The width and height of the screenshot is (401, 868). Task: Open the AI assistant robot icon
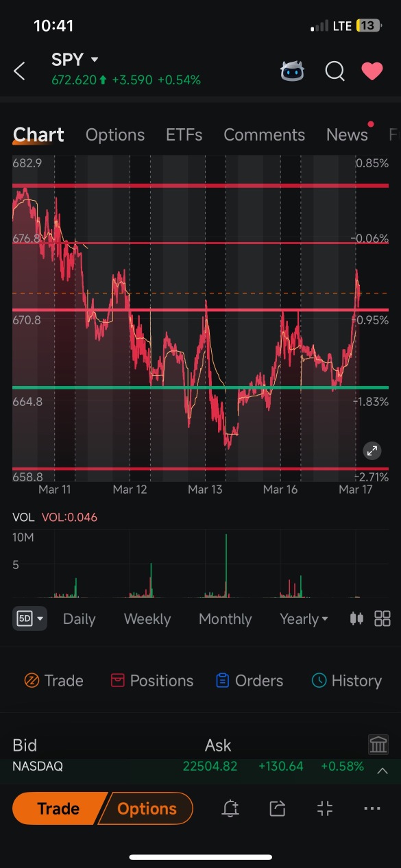tap(293, 71)
